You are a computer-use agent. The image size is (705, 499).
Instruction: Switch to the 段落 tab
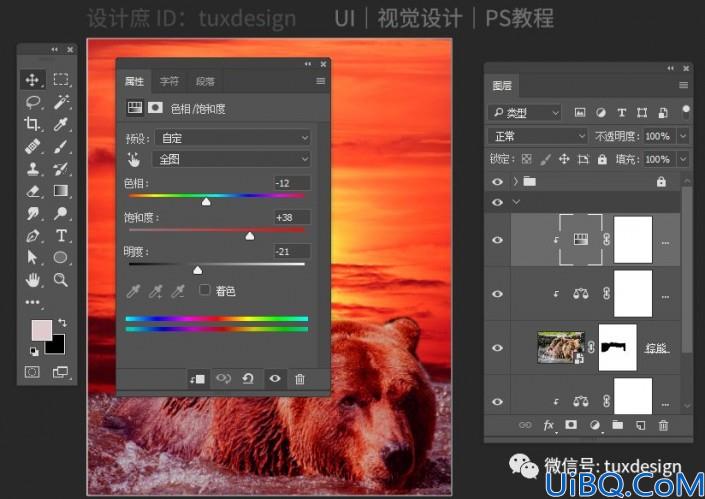205,81
